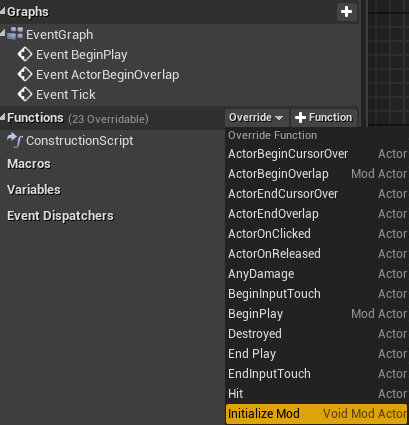Click the EventGraph graph icon
Viewport: 409px width, 425px height.
click(x=15, y=34)
